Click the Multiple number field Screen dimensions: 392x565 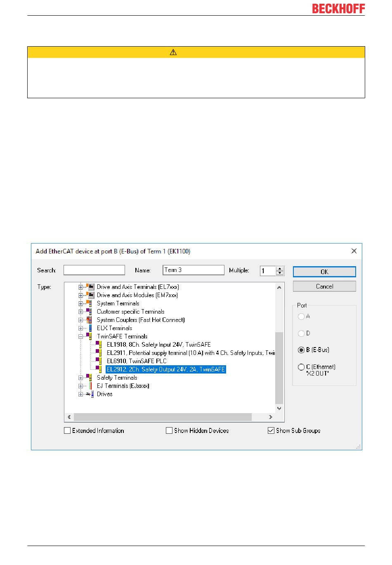click(269, 271)
